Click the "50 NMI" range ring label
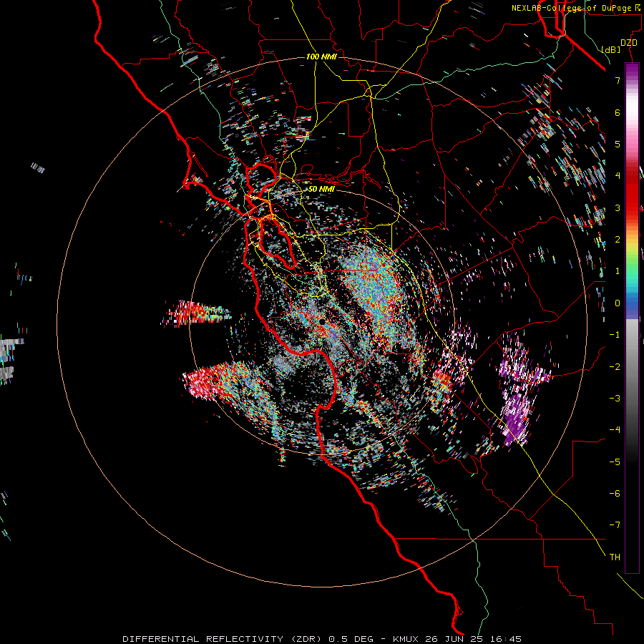The height and width of the screenshot is (644, 644). [x=321, y=189]
